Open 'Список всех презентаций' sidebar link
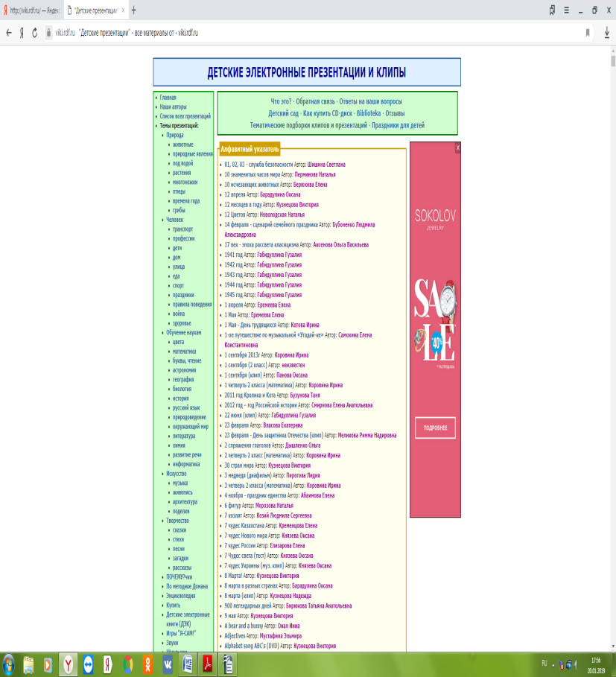The width and height of the screenshot is (616, 677). pyautogui.click(x=185, y=116)
